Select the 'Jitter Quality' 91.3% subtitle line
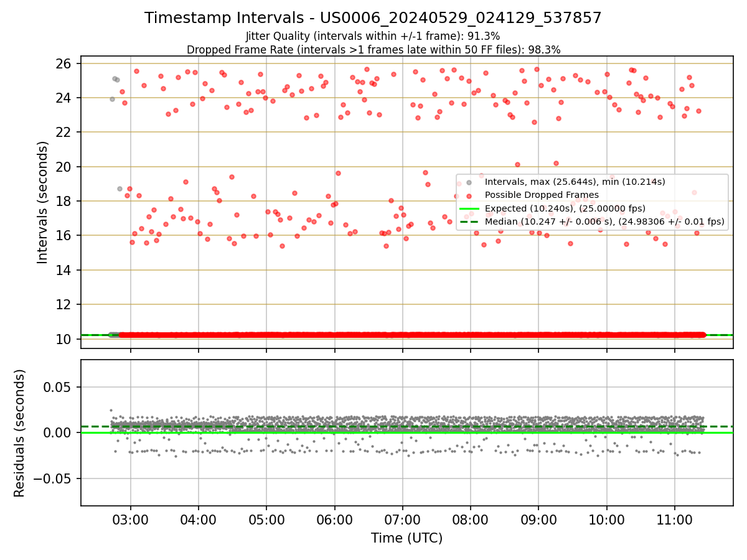This screenshot has height=560, width=747. pyautogui.click(x=373, y=36)
